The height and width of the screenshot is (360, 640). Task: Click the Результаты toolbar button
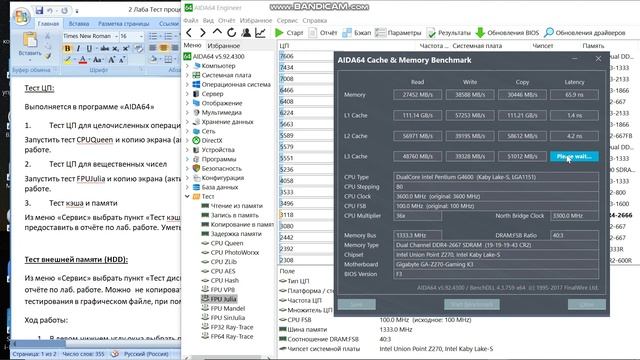point(449,33)
